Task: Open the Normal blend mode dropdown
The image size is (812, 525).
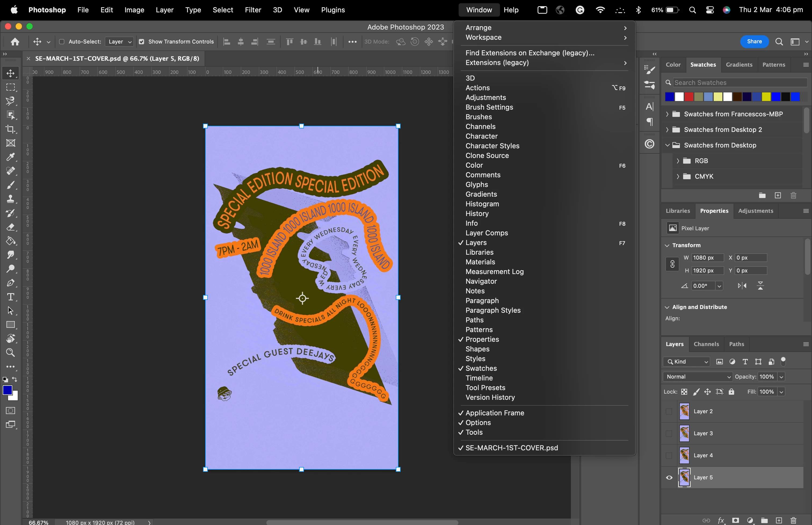Action: [x=697, y=377]
